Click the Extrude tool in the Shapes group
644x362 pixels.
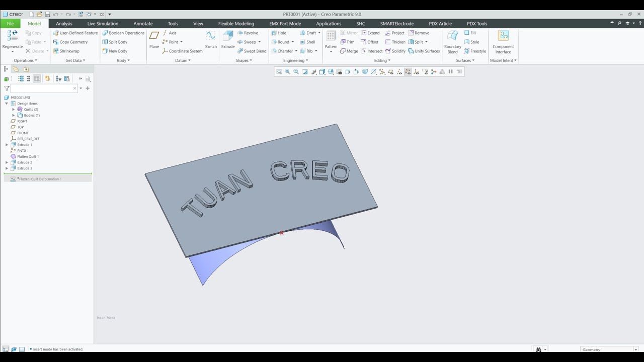pos(228,40)
